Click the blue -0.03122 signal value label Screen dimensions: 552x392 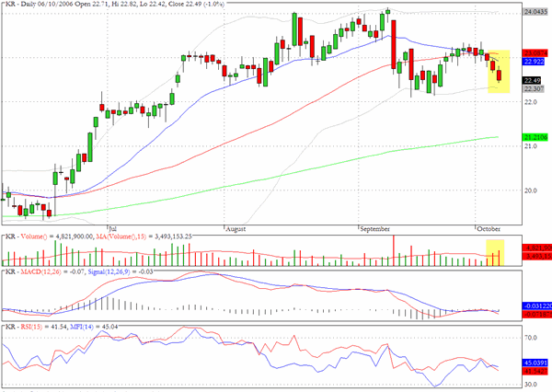[537, 306]
